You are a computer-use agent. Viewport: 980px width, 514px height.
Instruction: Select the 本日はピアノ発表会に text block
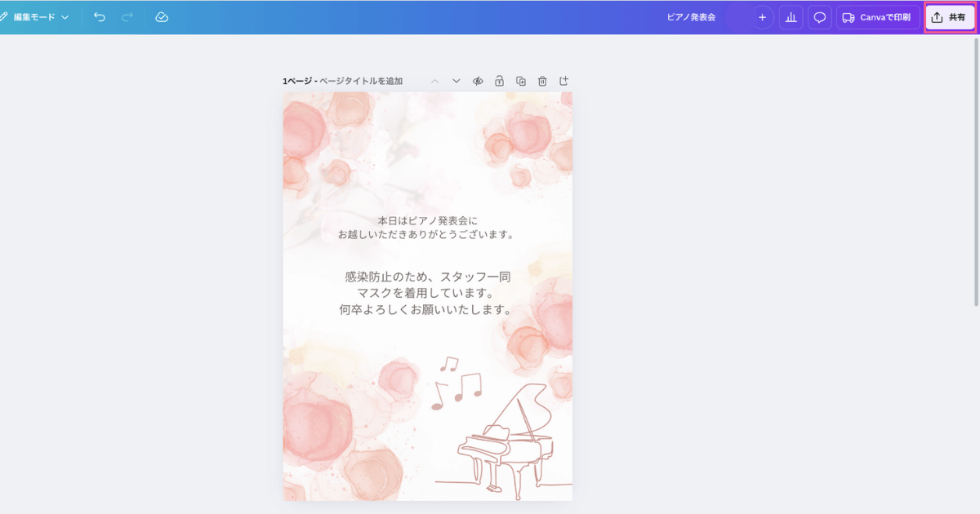pos(427,228)
